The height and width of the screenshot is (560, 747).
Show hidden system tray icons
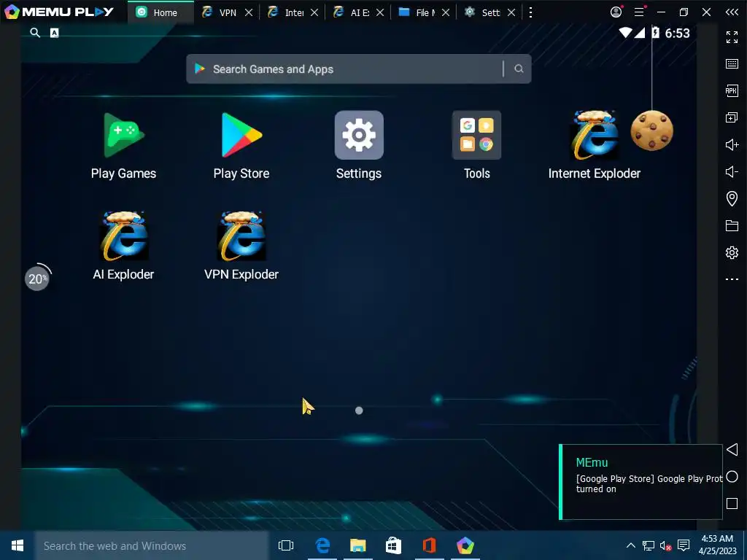coord(631,545)
